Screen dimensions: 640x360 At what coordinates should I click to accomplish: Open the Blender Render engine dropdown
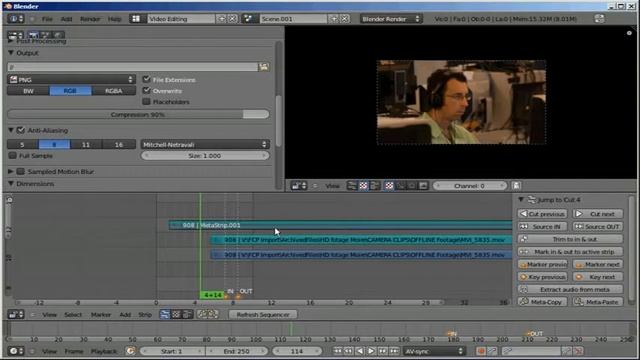click(391, 19)
